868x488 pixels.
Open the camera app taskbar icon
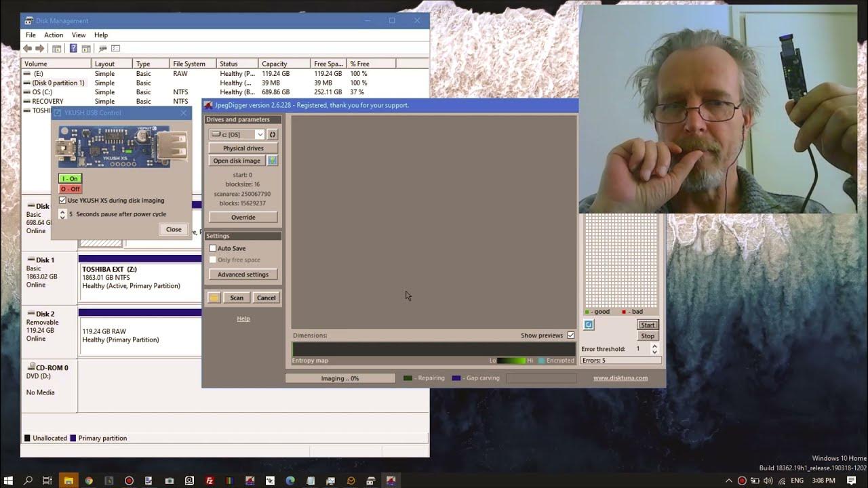(170, 481)
